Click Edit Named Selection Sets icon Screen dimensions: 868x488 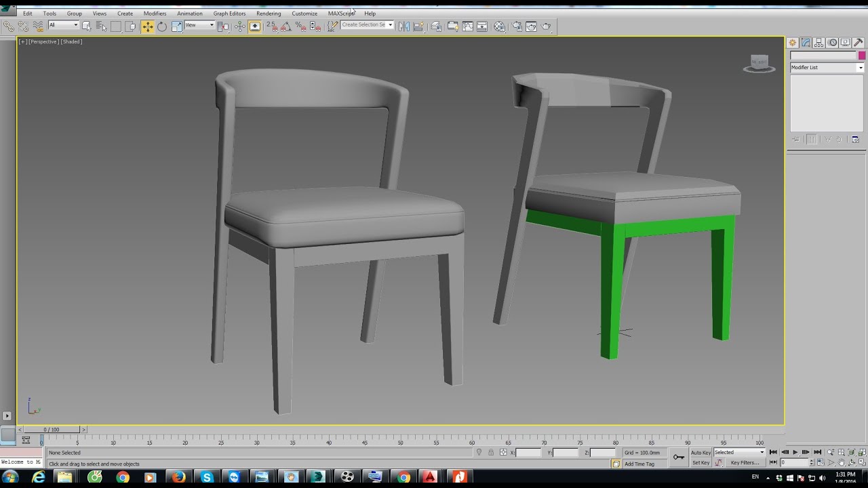332,26
